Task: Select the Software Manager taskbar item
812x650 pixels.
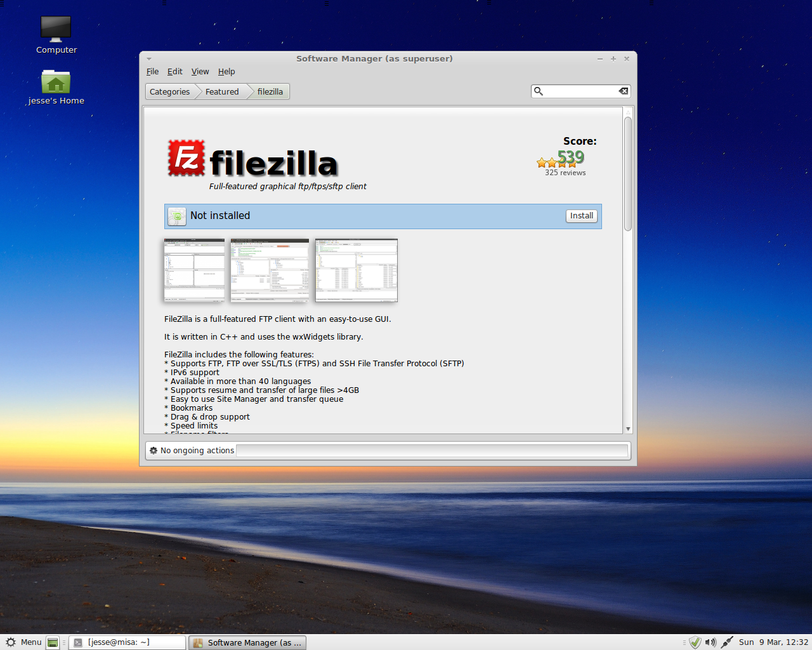Action: (247, 642)
